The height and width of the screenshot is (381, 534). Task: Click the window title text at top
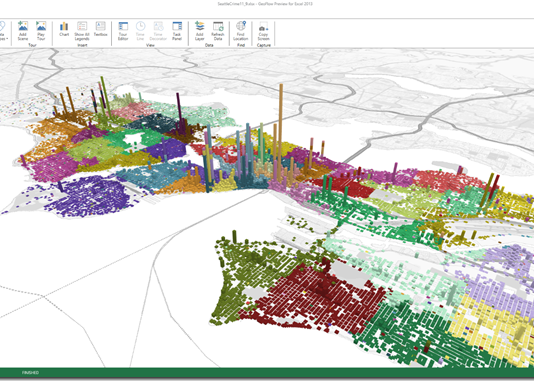click(265, 4)
